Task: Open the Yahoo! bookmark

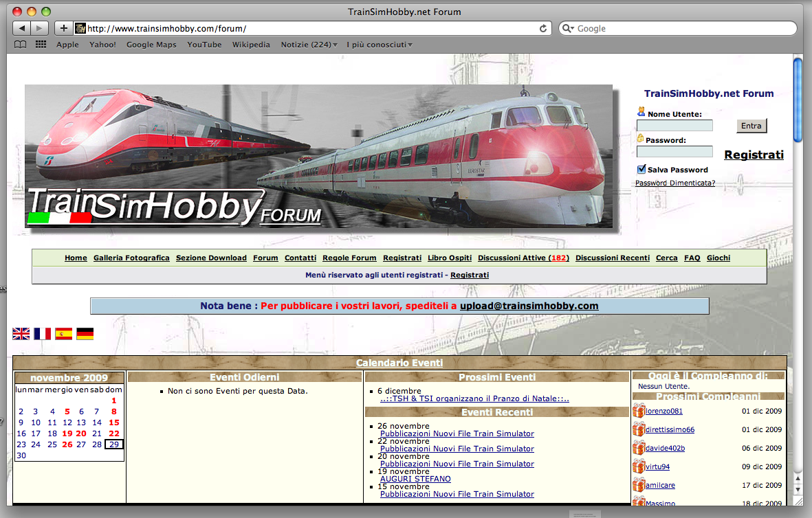Action: (102, 45)
